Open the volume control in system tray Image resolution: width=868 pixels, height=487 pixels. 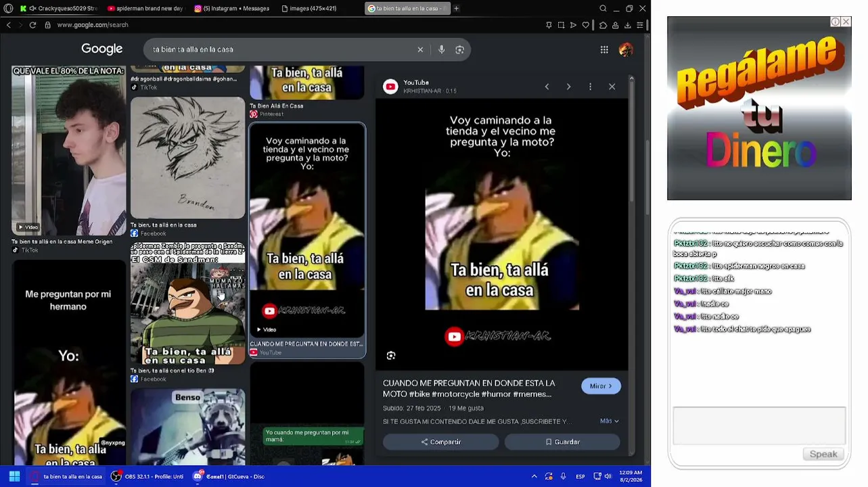coord(608,476)
